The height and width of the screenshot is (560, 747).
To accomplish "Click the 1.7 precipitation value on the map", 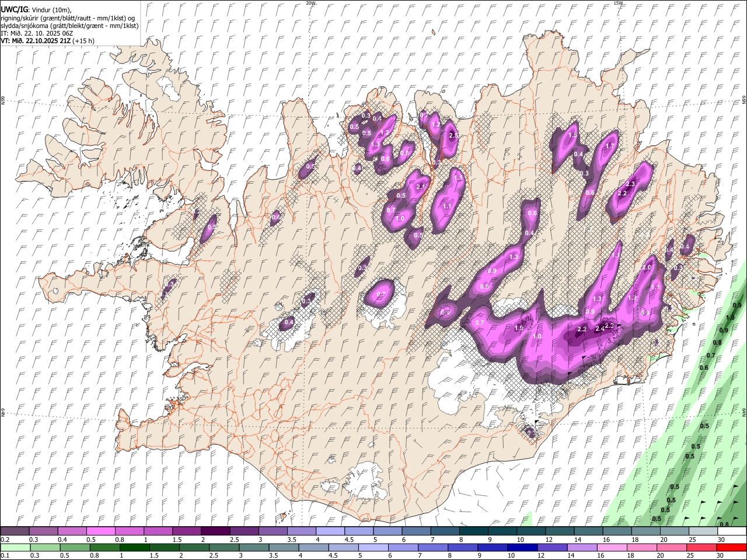I will [610, 146].
